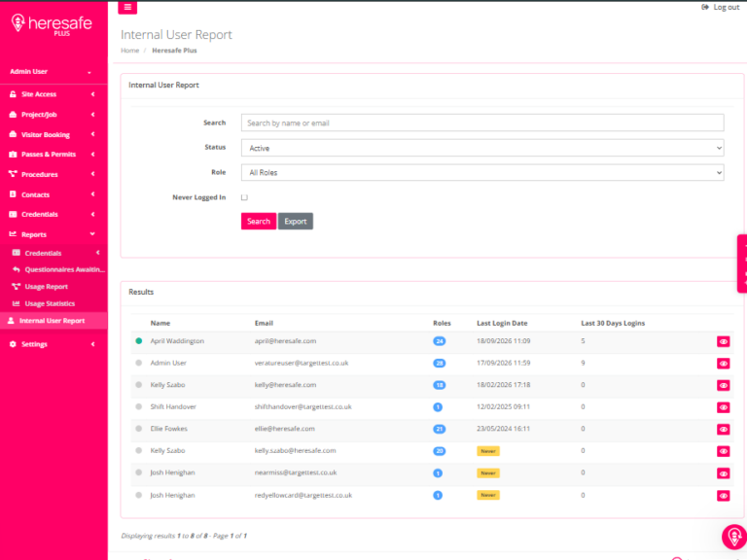Click the Export button
747x560 pixels.
pos(296,221)
